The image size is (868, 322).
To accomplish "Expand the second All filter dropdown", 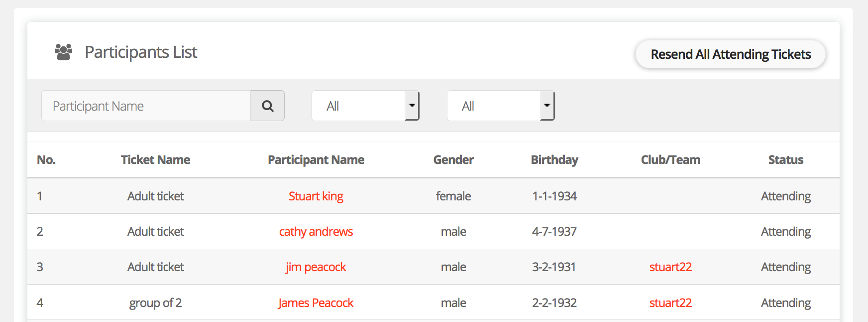I will 501,106.
